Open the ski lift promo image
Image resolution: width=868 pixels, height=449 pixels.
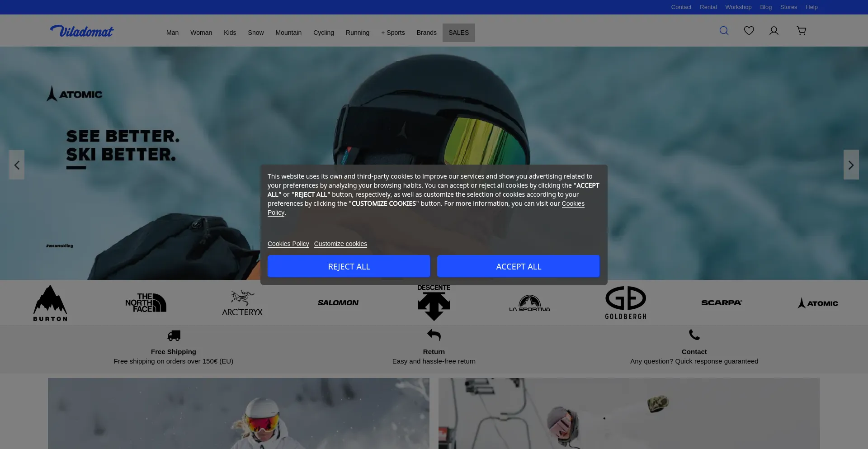[x=629, y=413]
